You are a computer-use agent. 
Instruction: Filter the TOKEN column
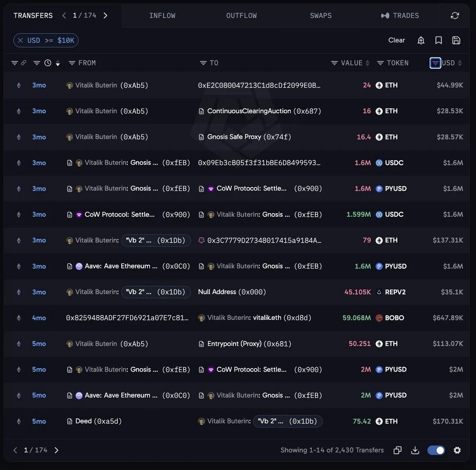tap(380, 63)
